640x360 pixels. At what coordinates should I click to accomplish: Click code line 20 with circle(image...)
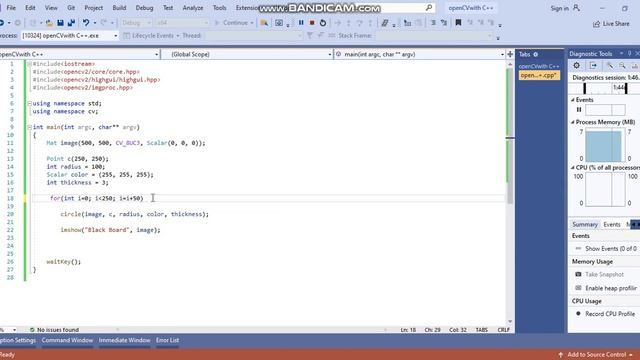point(134,214)
